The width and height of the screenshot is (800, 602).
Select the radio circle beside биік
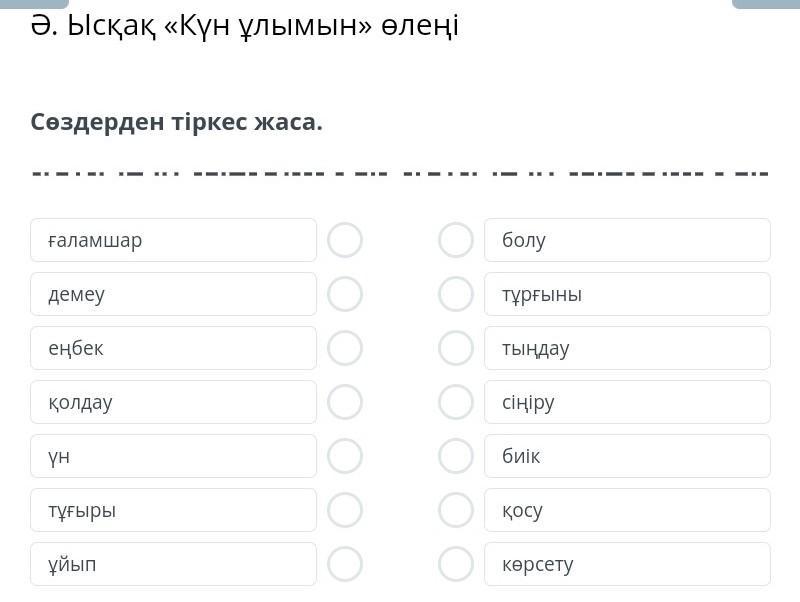click(456, 456)
